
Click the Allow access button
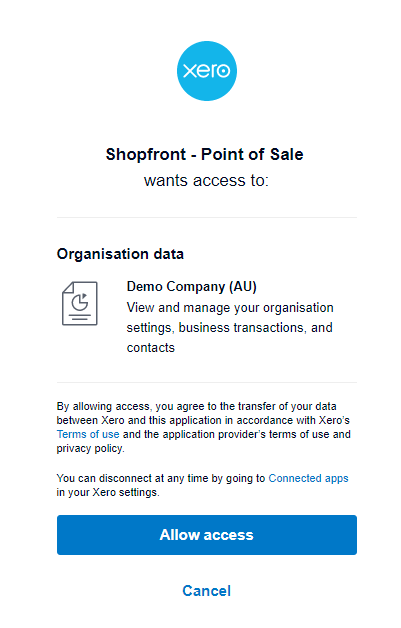(x=207, y=535)
